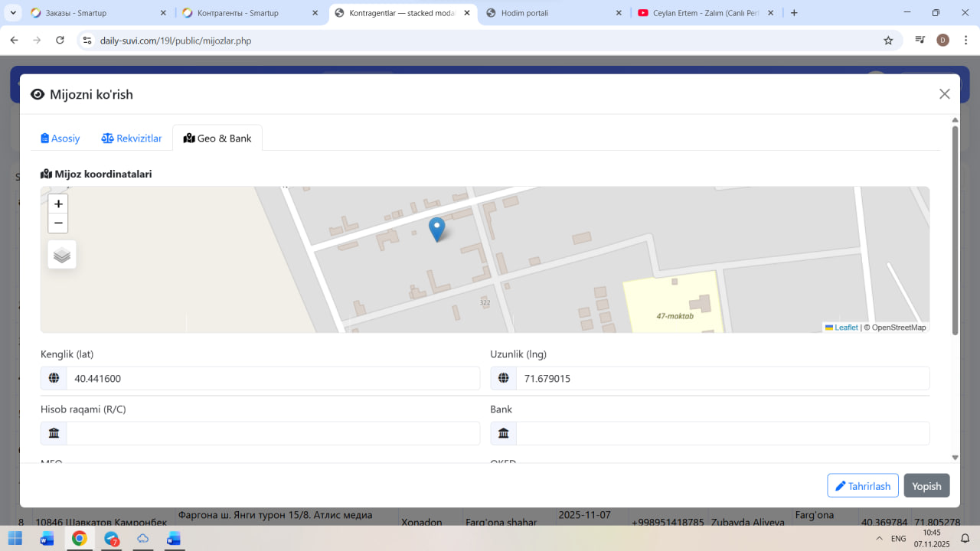This screenshot has width=980, height=551.
Task: Switch to the Asosiy tab
Action: (x=60, y=139)
